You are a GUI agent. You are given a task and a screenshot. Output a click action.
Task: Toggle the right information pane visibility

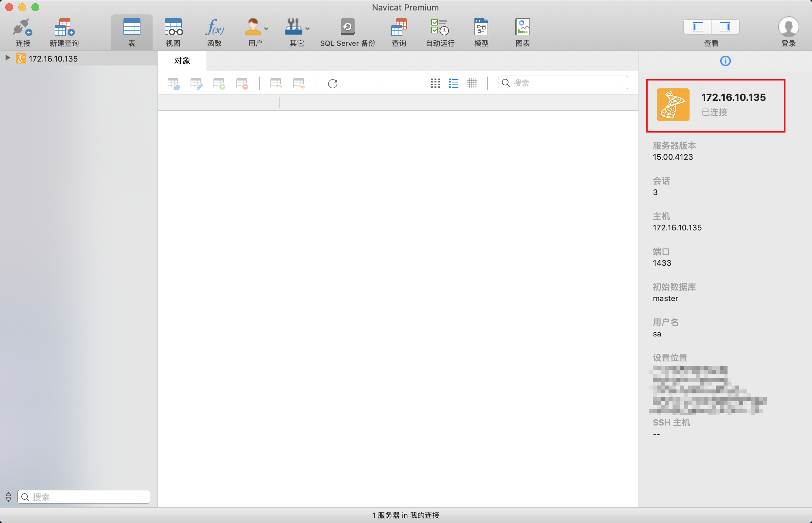coord(725,27)
